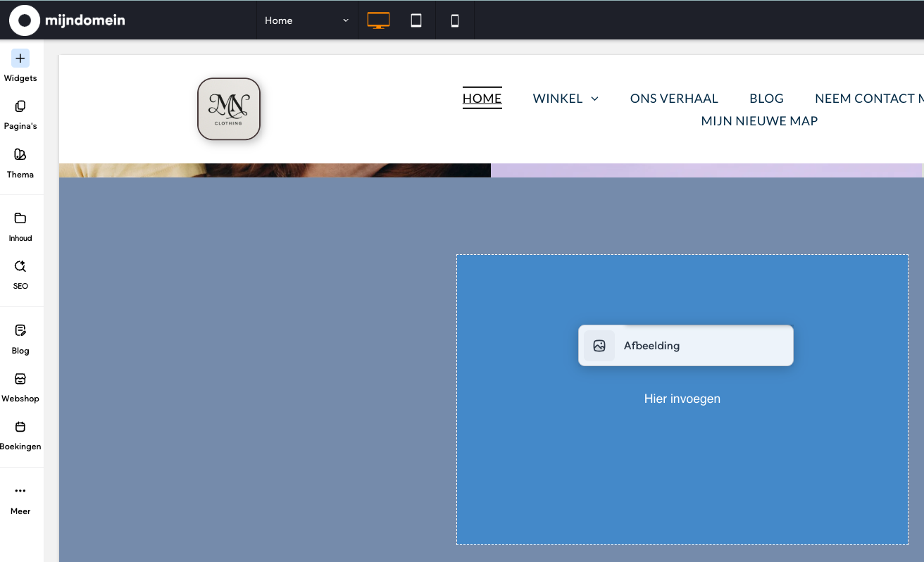Switch to mobile phone preview mode
924x562 pixels.
pos(455,20)
